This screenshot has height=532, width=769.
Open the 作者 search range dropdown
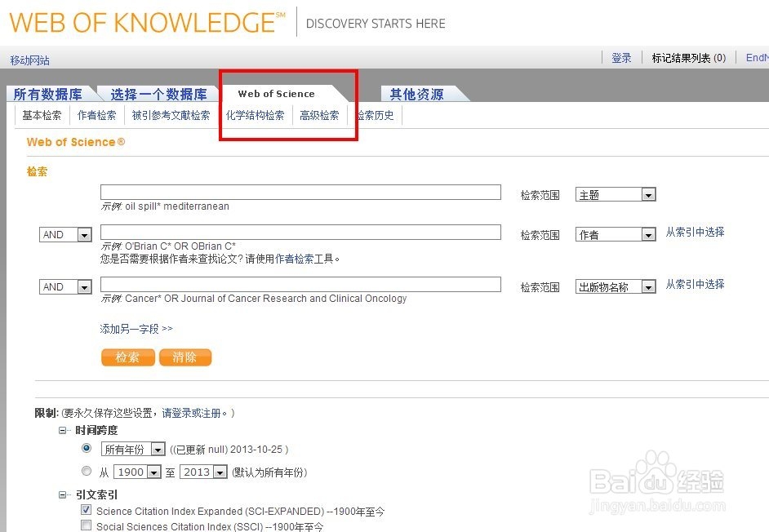(x=616, y=235)
